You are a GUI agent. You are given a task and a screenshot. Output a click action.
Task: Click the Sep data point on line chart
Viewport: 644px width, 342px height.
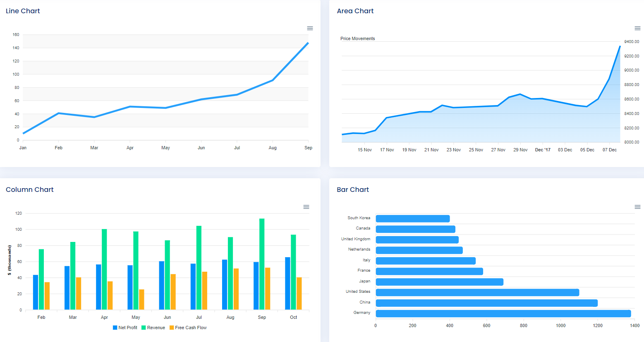point(308,43)
